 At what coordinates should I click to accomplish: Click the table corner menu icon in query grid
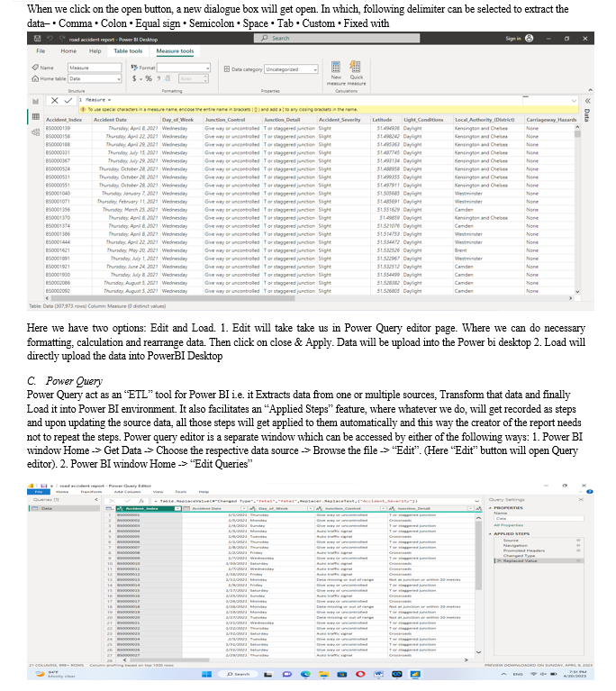(x=109, y=508)
